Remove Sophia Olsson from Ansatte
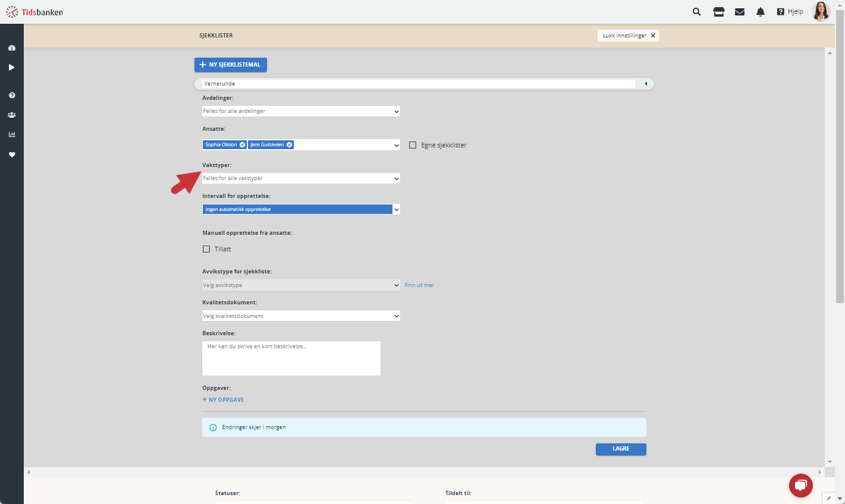Viewport: 845px width, 504px height. tap(242, 145)
